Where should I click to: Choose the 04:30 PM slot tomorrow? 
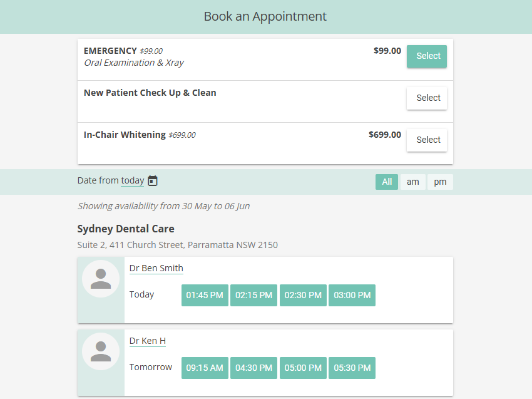[253, 368]
